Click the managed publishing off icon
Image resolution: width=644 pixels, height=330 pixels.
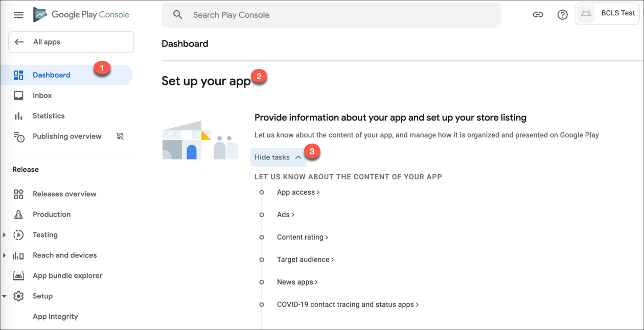[x=120, y=136]
